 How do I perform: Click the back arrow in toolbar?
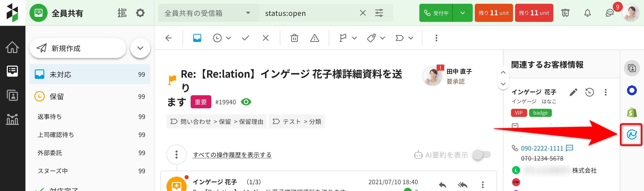168,38
